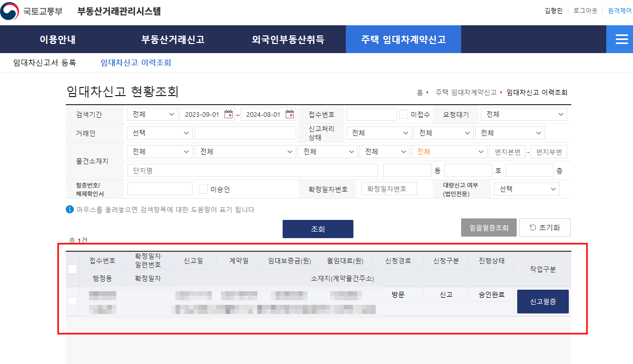Click the 신고필증 button in the results row
The height and width of the screenshot is (364, 633).
tap(542, 301)
